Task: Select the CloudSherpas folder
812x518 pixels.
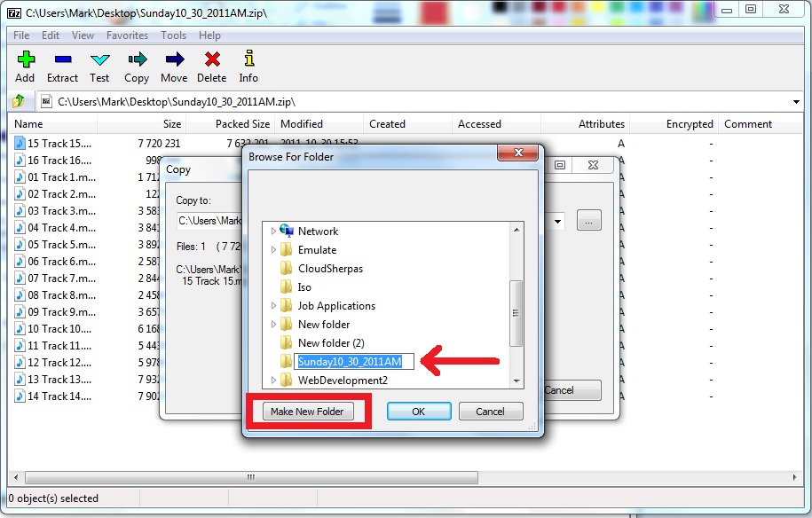Action: [329, 269]
